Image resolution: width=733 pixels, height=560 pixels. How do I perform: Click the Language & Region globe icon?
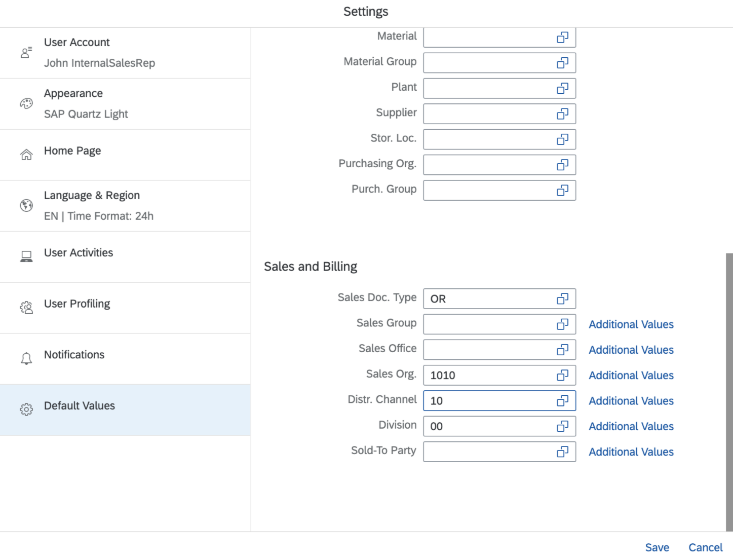tap(26, 205)
